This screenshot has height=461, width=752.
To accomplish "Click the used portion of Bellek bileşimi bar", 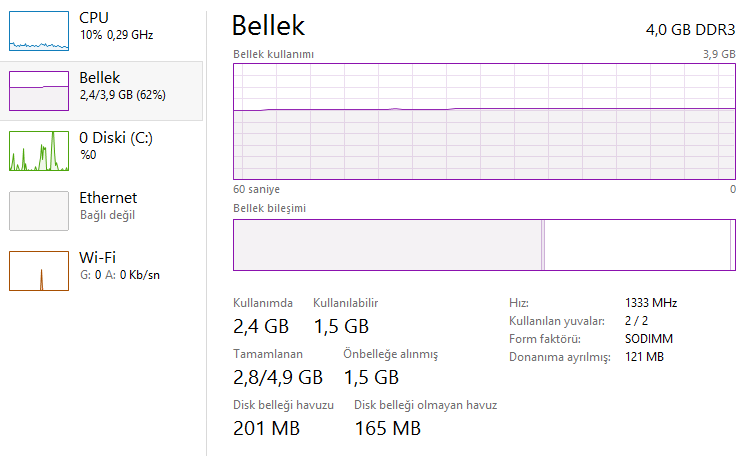I will click(x=387, y=245).
